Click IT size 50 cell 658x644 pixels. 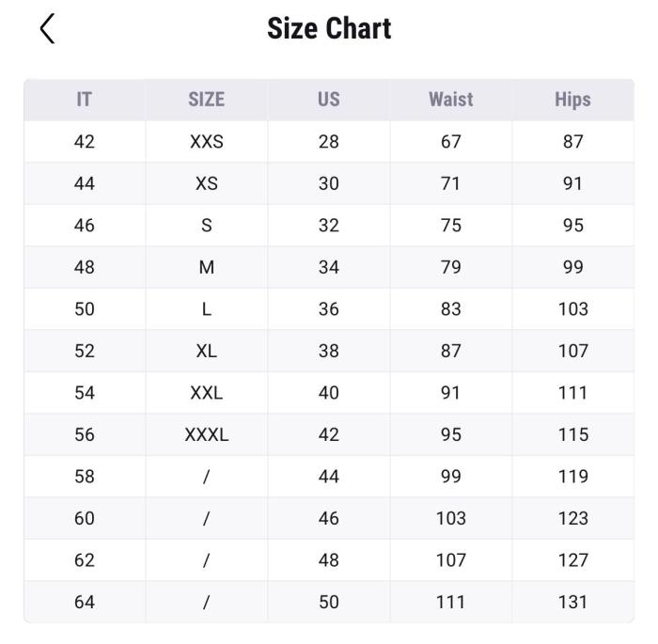pos(85,309)
